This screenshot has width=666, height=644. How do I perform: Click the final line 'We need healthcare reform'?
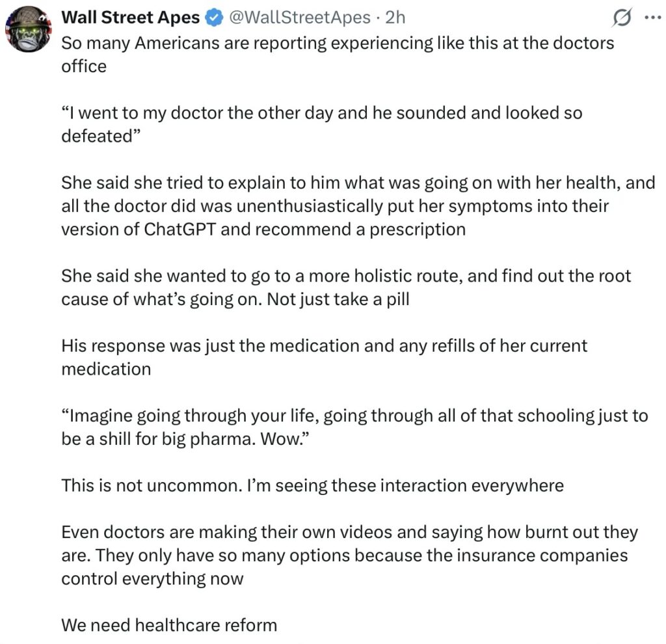click(169, 626)
